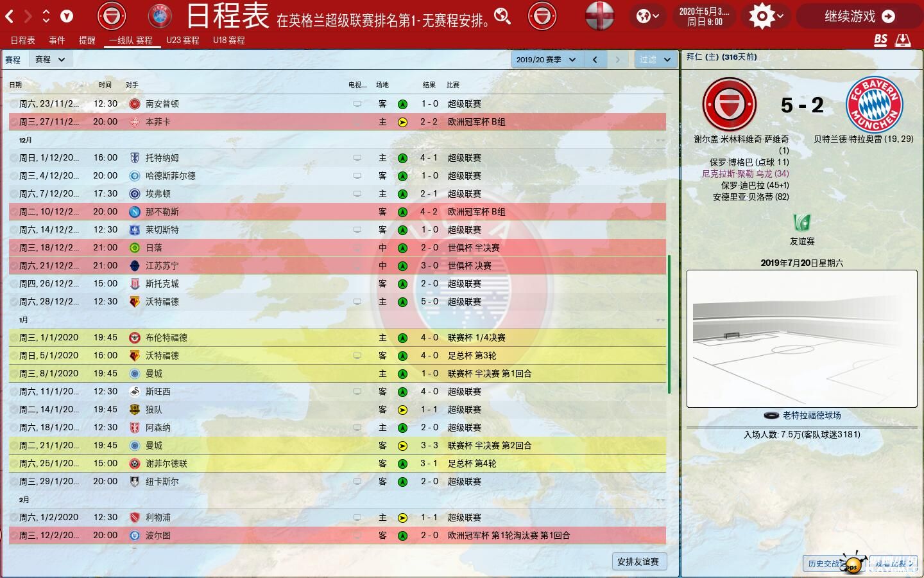Image resolution: width=924 pixels, height=578 pixels.
Task: Open the 赛程 view dropdown
Action: click(51, 59)
